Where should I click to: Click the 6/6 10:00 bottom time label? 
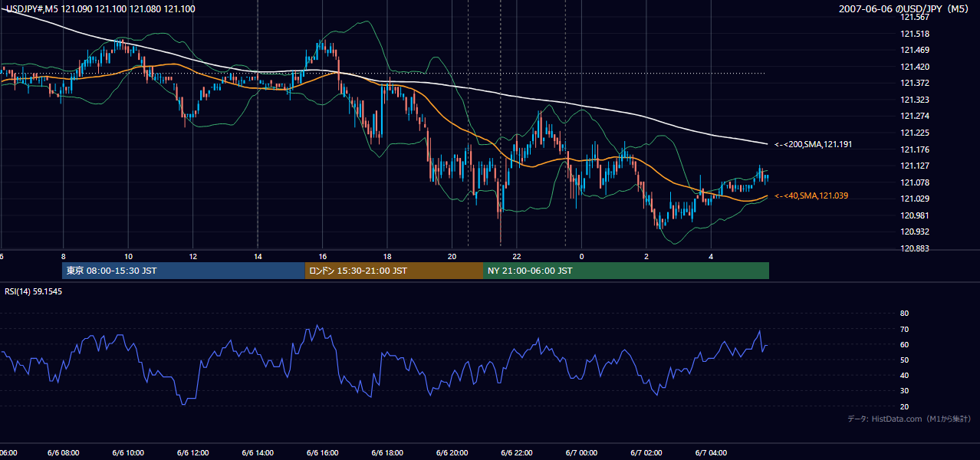pos(128,452)
